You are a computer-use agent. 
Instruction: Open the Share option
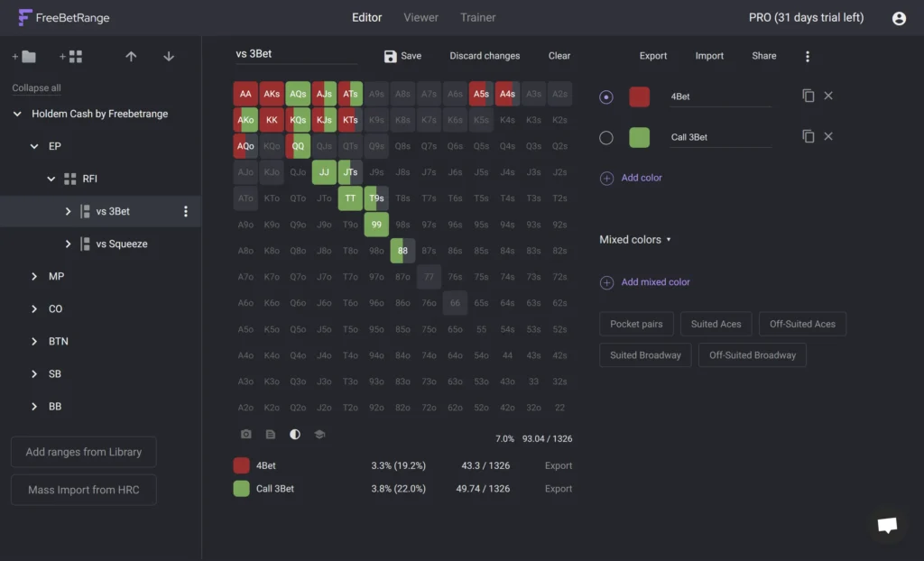[763, 56]
